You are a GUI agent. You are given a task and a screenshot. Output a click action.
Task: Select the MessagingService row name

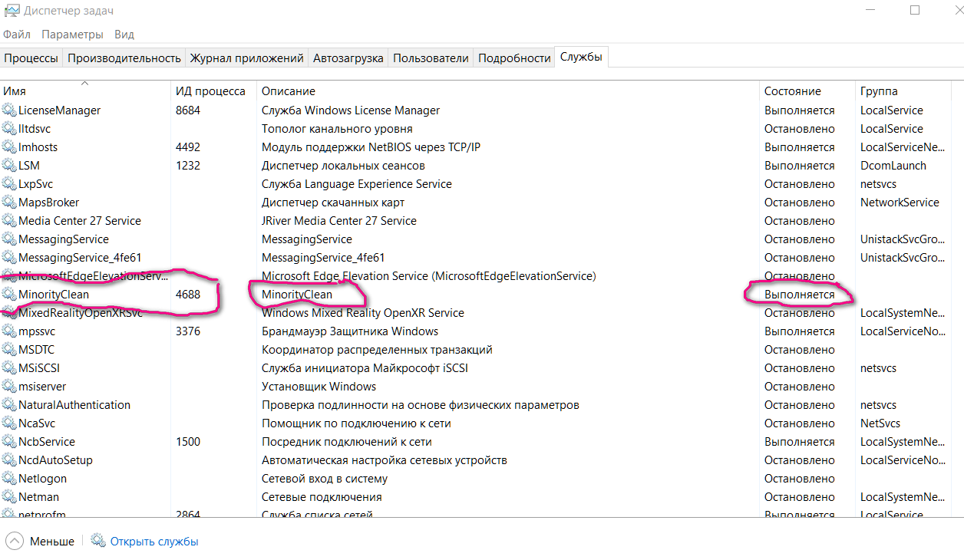point(64,239)
